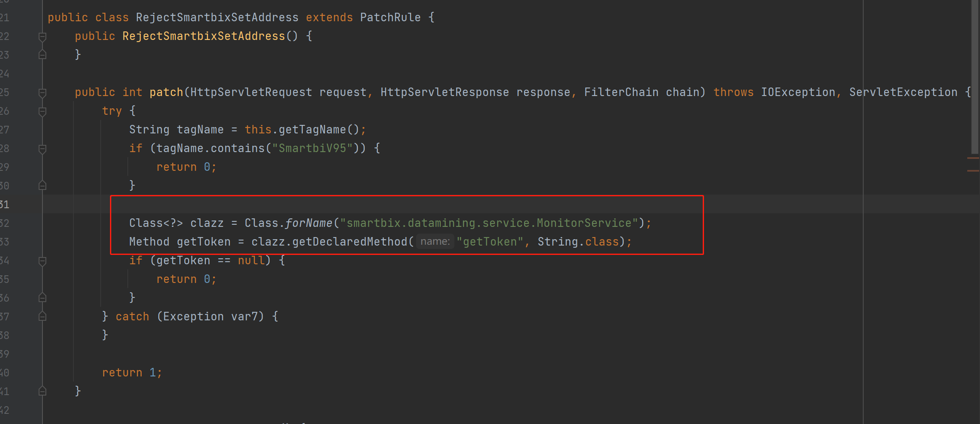Fold the getToken null check block
The width and height of the screenshot is (980, 424).
click(x=42, y=261)
